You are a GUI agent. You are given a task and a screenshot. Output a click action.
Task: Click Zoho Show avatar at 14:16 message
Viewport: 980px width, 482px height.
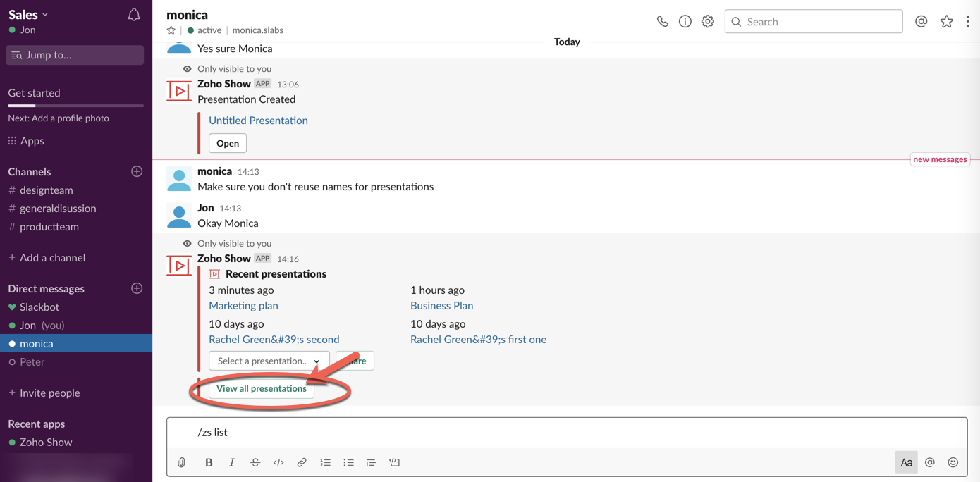click(x=179, y=266)
